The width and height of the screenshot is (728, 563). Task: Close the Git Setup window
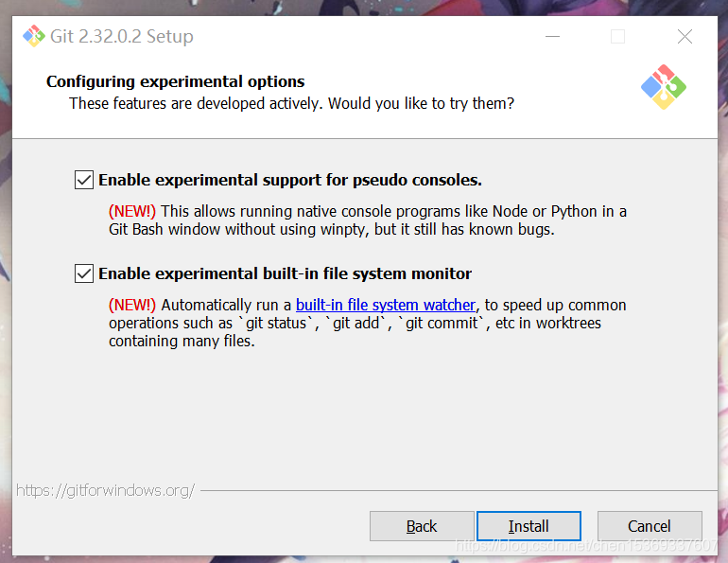tap(685, 37)
